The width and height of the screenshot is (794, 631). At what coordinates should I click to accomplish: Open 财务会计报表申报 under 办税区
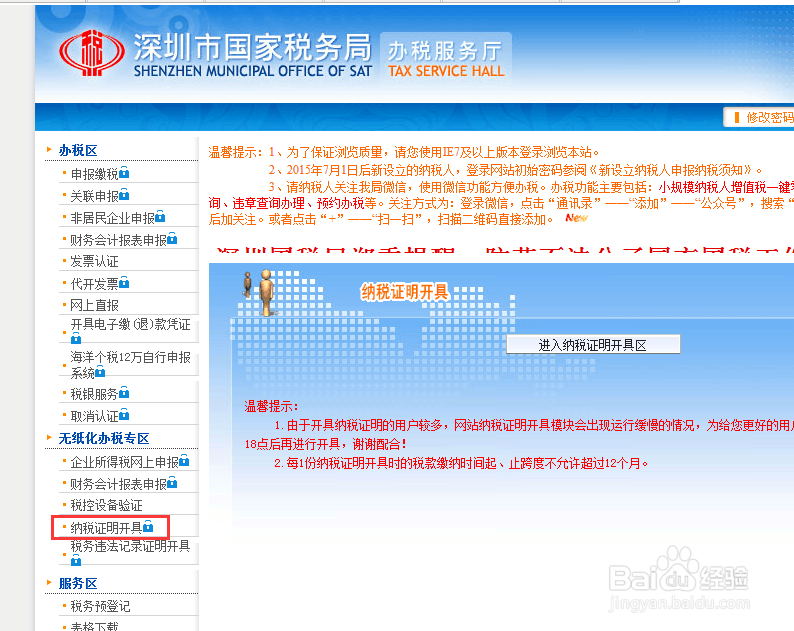pos(118,240)
